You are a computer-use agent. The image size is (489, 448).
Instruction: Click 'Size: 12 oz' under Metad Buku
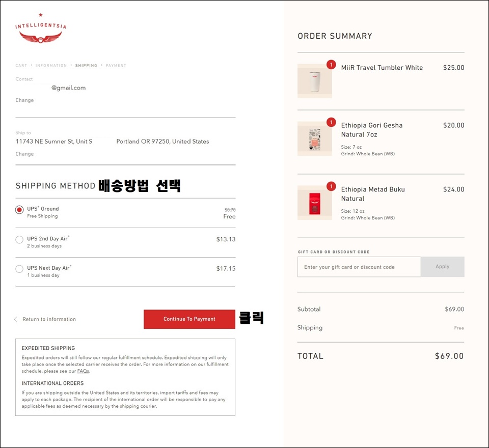click(352, 211)
